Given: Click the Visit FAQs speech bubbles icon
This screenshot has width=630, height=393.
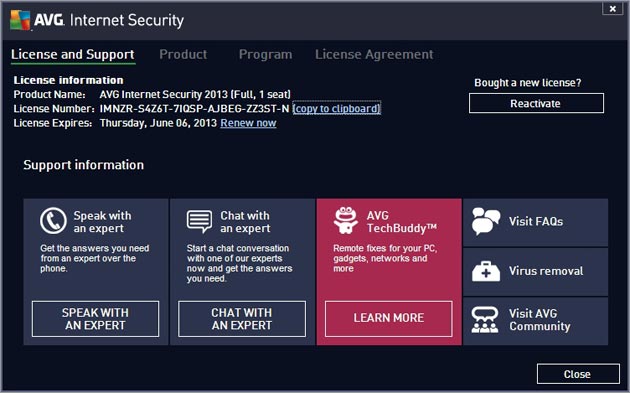Looking at the screenshot, I should tap(486, 221).
